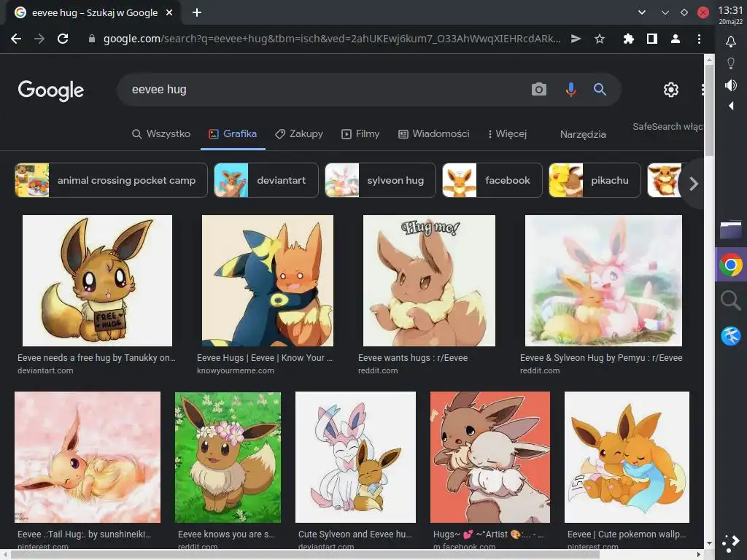Open the file manager folder icon
Image resolution: width=747 pixels, height=560 pixels.
coord(731,230)
